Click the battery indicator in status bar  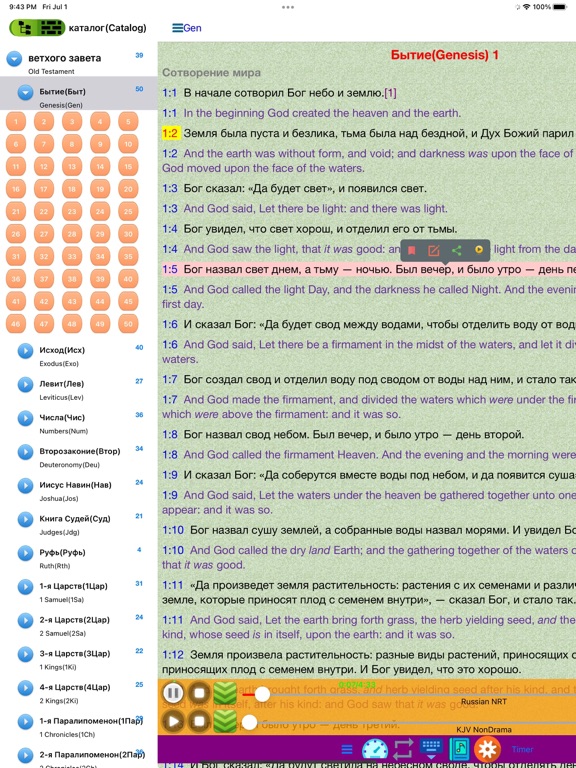coord(559,7)
